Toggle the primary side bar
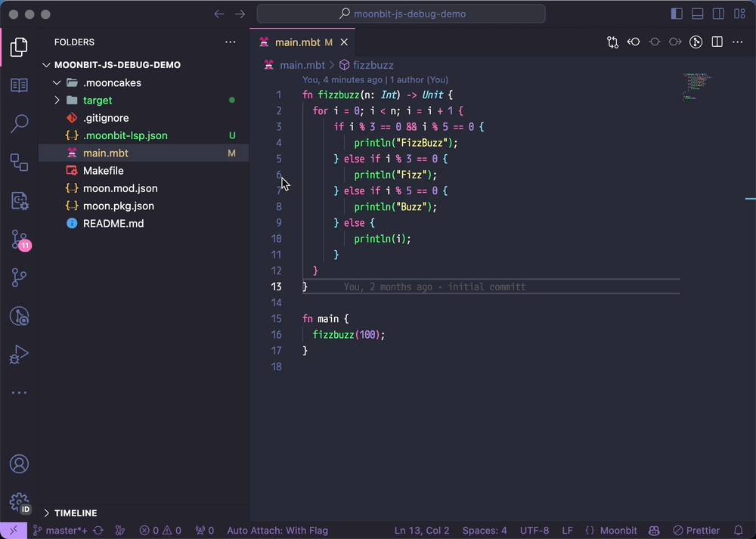Screen dimensions: 756x539 tap(677, 14)
